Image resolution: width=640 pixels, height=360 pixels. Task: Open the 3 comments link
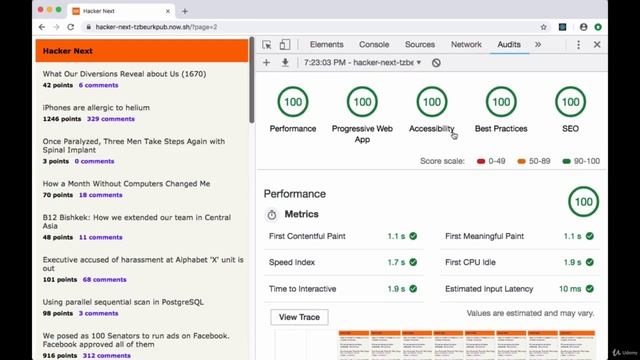[x=98, y=313]
